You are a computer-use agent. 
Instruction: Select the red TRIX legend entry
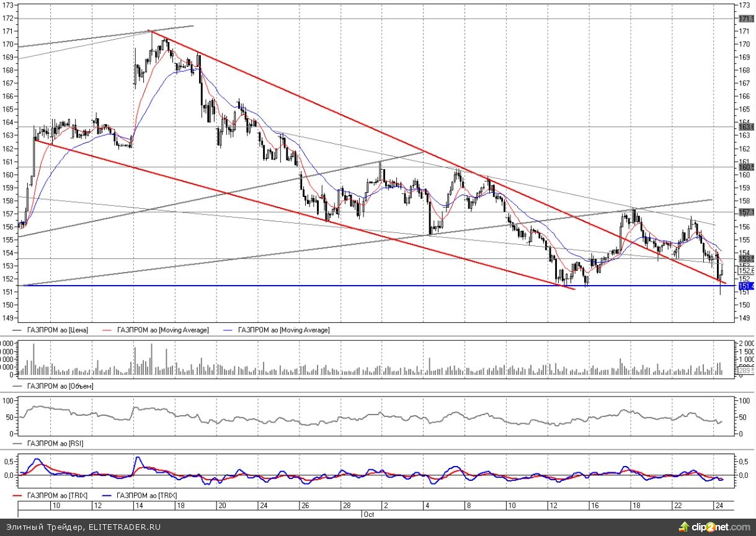coord(56,497)
